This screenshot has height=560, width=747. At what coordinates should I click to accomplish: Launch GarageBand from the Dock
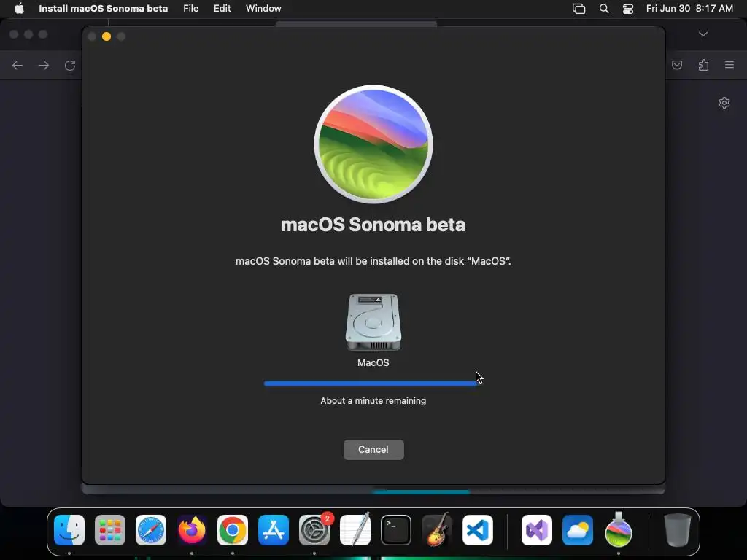pyautogui.click(x=437, y=529)
